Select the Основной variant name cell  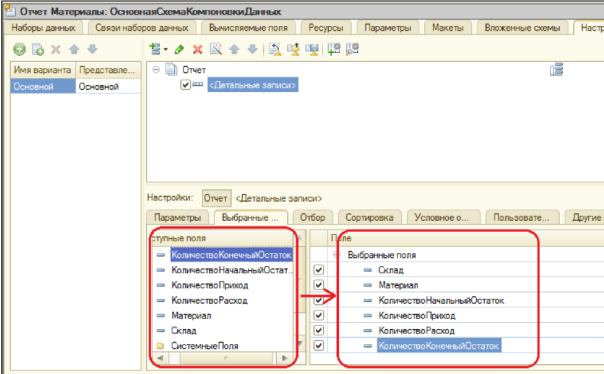coord(43,86)
